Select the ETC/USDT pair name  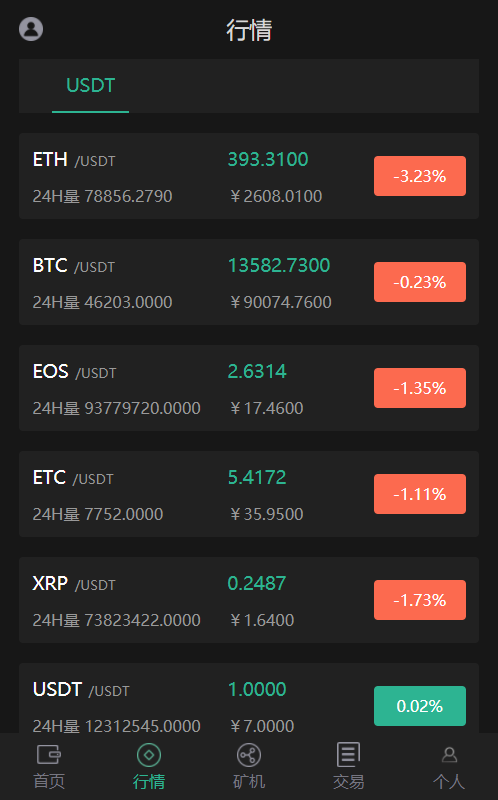click(x=73, y=478)
